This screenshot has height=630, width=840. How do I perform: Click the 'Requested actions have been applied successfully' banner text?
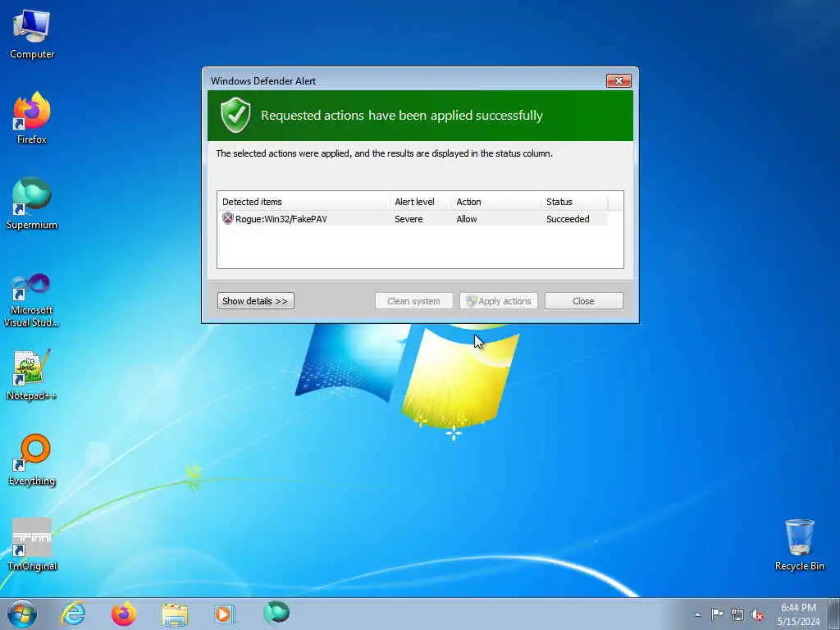point(402,115)
